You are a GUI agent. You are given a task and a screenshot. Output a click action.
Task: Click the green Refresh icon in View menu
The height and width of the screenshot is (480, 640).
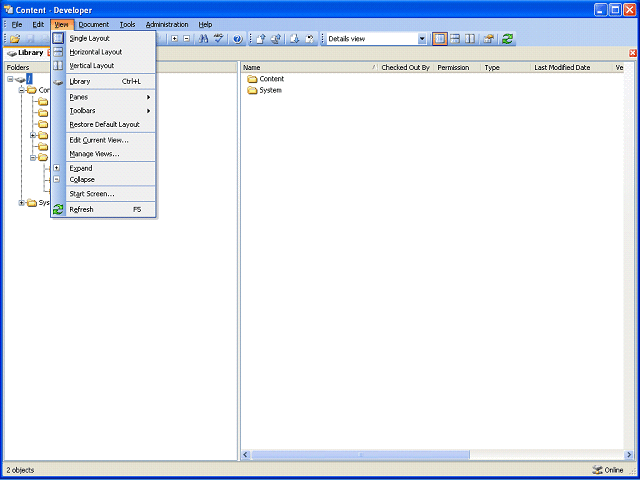click(58, 209)
